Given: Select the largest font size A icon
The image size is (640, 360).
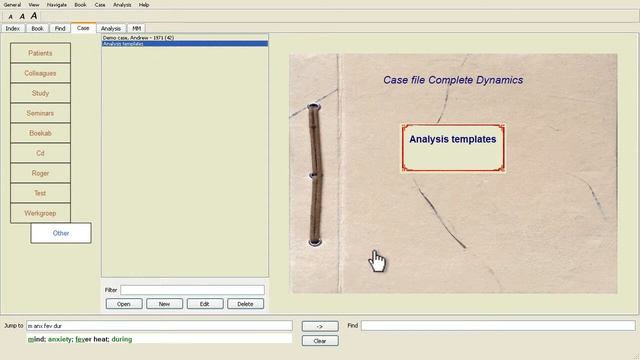Looking at the screenshot, I should (x=34, y=16).
